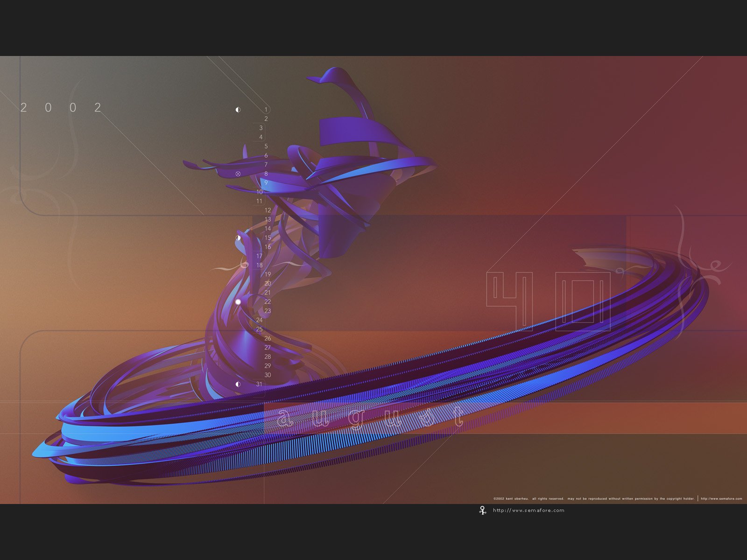Select calendar date "23"
The image size is (747, 560).
268,311
